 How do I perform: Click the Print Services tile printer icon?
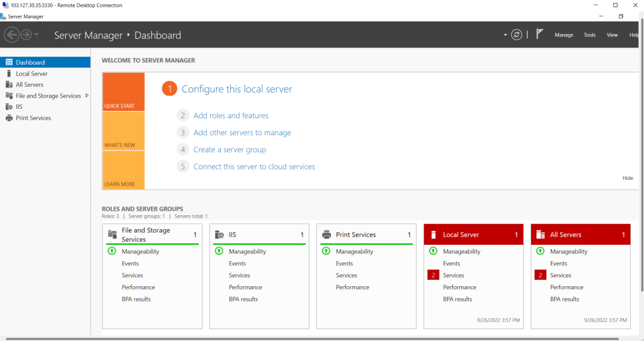click(326, 235)
